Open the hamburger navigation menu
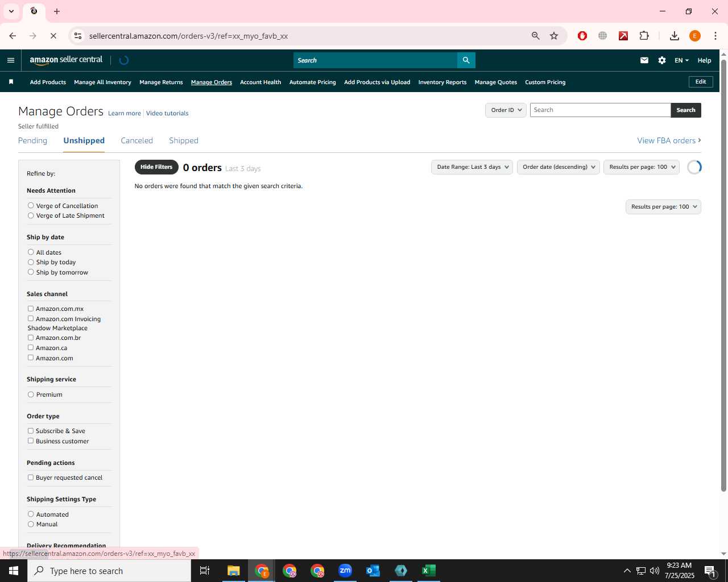Viewport: 728px width, 582px height. [x=11, y=60]
